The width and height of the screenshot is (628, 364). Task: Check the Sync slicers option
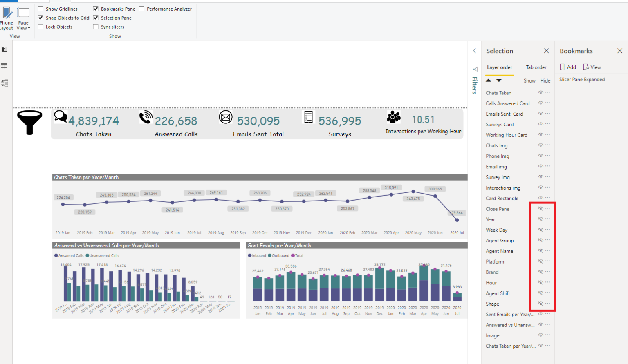95,27
